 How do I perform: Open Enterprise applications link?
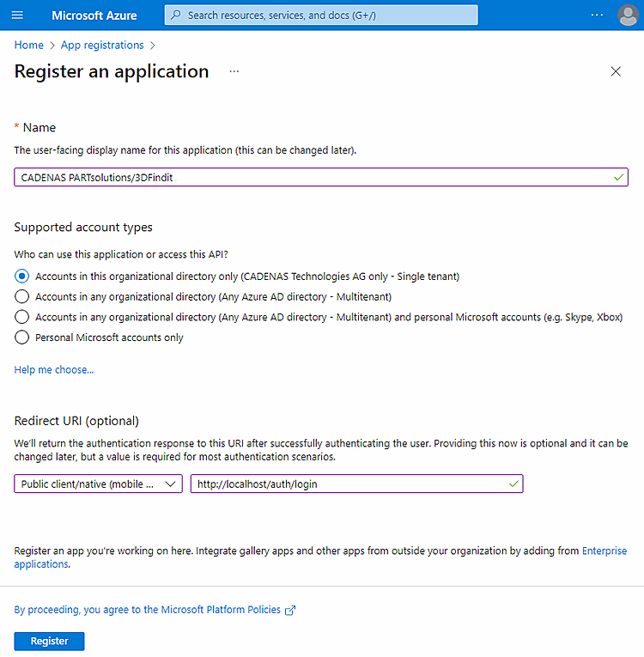click(605, 551)
